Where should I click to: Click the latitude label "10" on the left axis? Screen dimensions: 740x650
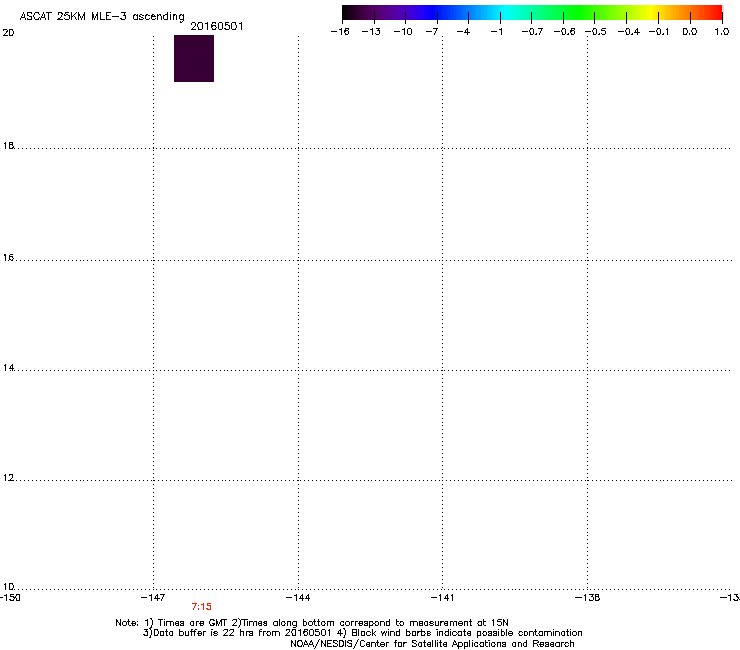8,587
